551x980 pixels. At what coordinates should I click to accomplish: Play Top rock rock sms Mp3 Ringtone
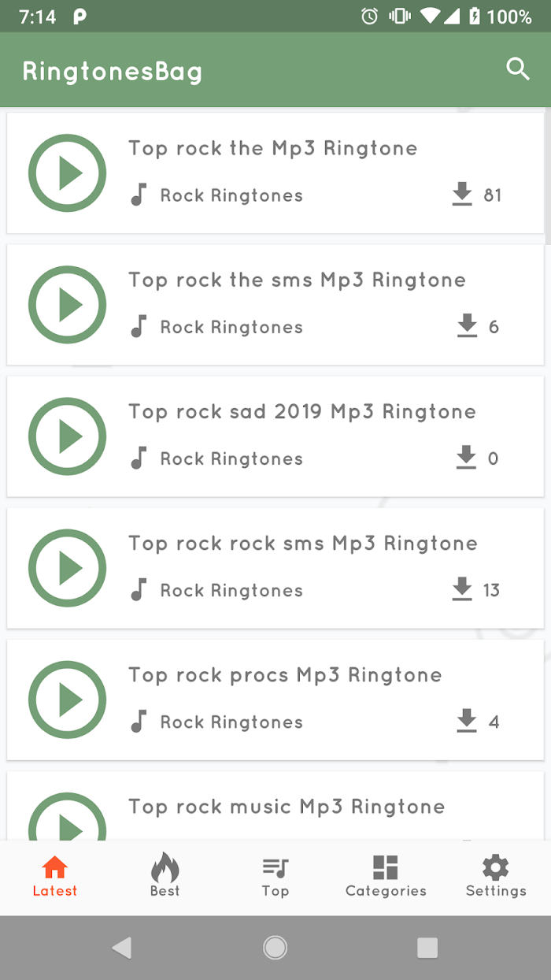tap(67, 568)
